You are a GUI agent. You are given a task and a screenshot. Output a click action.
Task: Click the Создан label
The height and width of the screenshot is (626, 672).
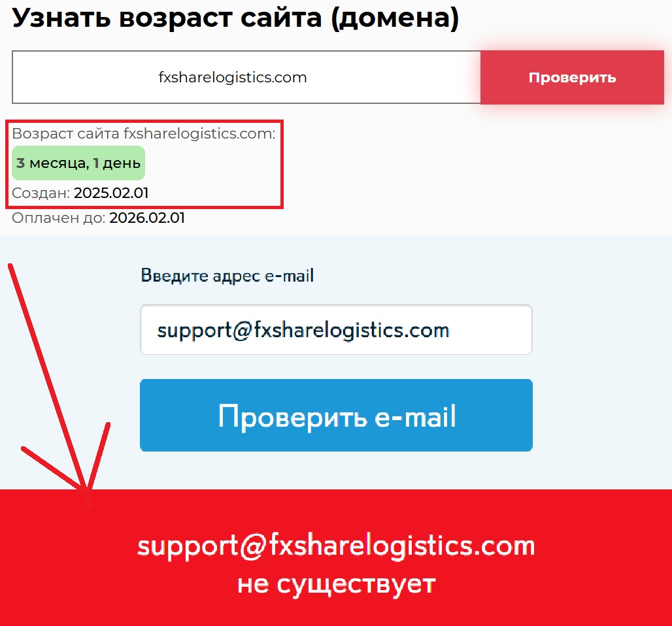(x=41, y=193)
